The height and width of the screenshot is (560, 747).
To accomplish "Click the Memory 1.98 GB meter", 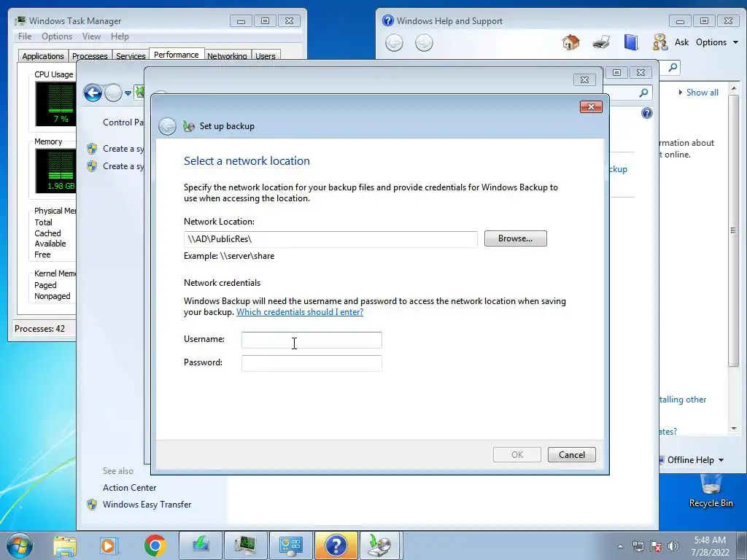I will click(55, 171).
